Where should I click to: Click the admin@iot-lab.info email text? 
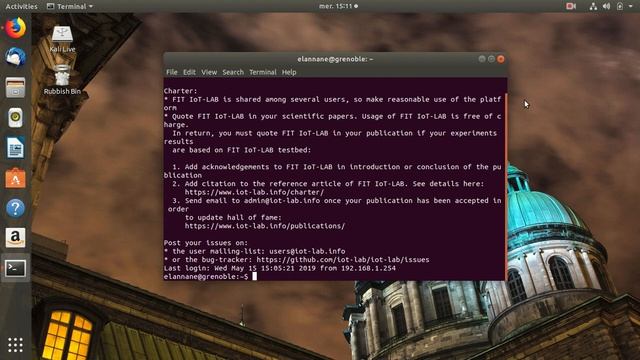coord(282,201)
